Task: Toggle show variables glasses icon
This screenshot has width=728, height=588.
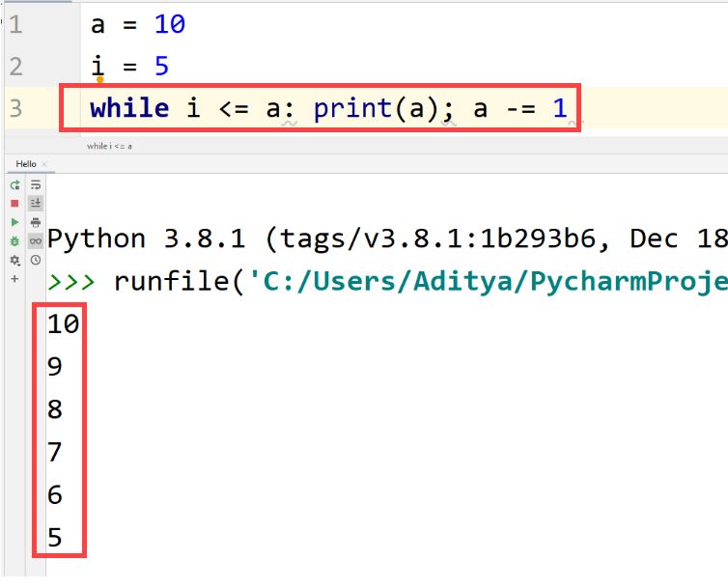Action: click(x=36, y=241)
